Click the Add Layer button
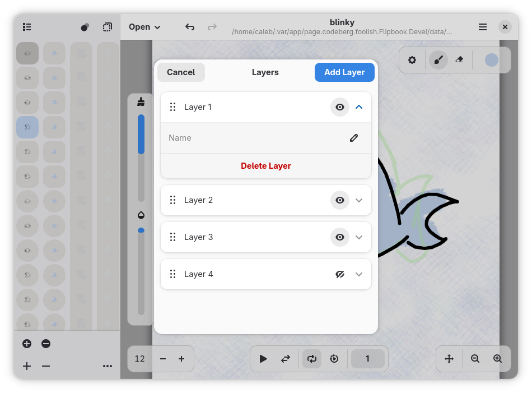This screenshot has width=532, height=393. tap(344, 72)
